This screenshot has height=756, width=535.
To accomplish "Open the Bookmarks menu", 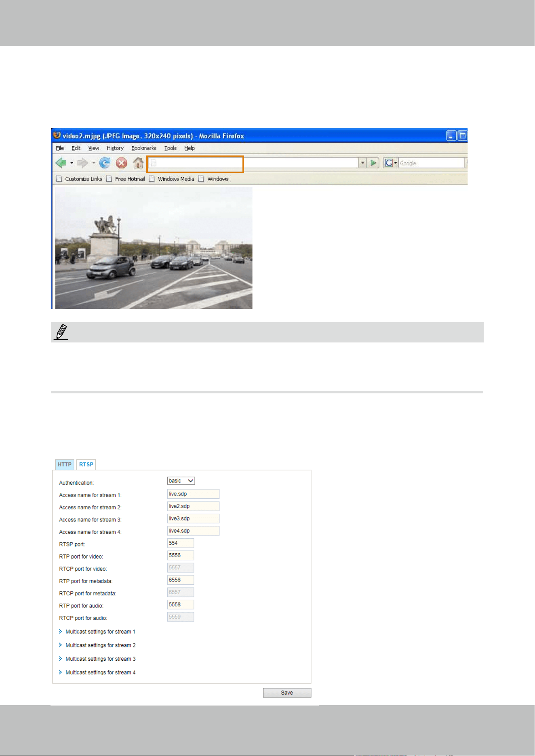I will pyautogui.click(x=144, y=148).
